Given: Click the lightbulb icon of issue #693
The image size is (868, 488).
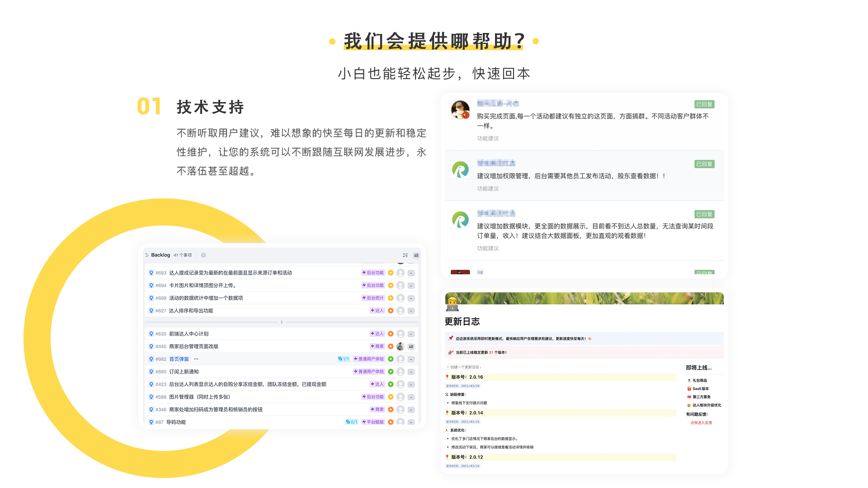Looking at the screenshot, I should click(151, 273).
